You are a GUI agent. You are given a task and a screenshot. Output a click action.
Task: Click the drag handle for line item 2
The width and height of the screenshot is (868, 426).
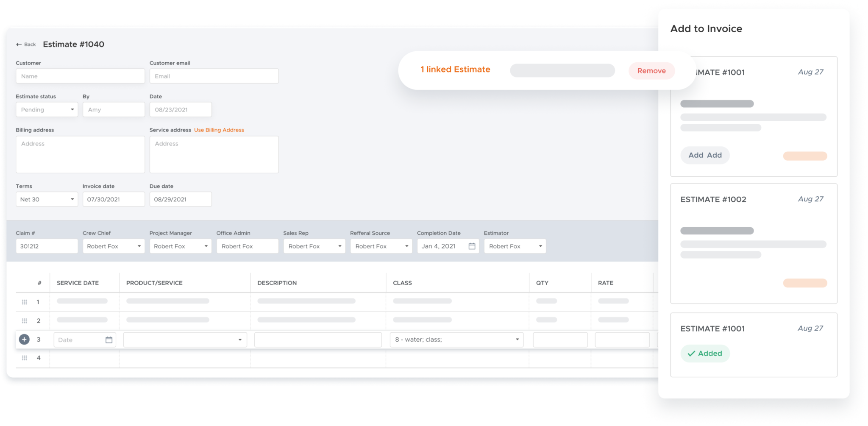(x=24, y=320)
